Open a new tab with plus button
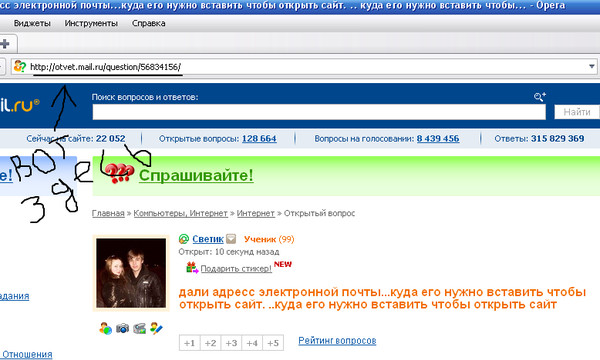Image resolution: width=600 pixels, height=360 pixels. [5, 44]
